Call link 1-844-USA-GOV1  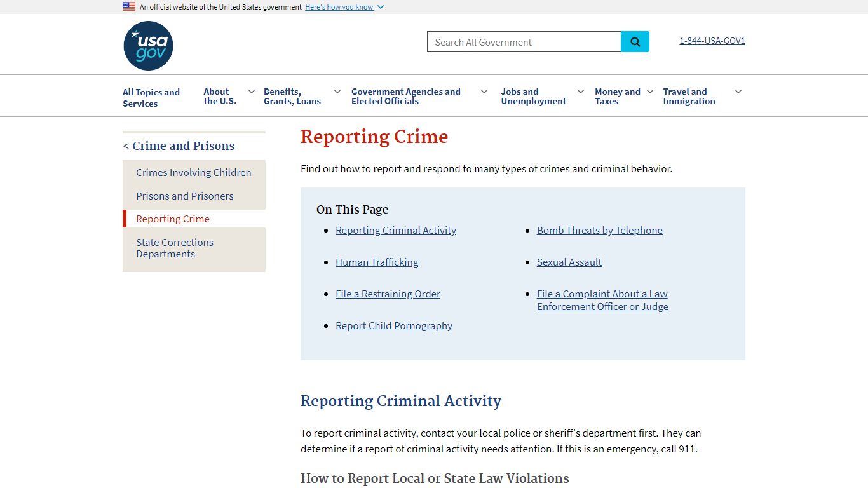tap(712, 41)
